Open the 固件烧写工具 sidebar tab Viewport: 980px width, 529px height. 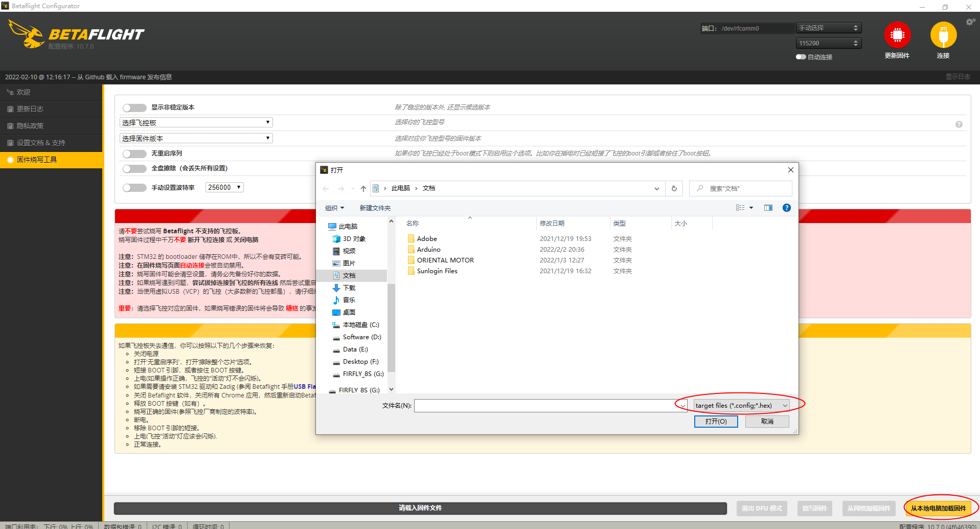click(51, 160)
